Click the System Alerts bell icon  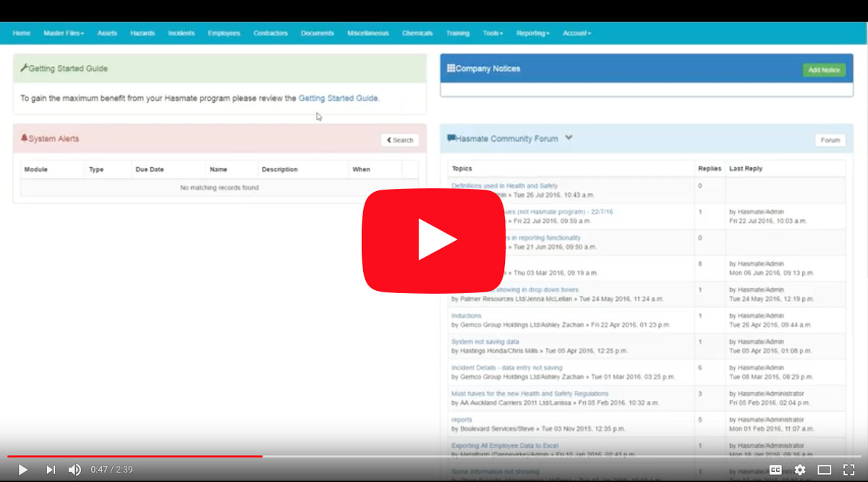click(x=24, y=138)
